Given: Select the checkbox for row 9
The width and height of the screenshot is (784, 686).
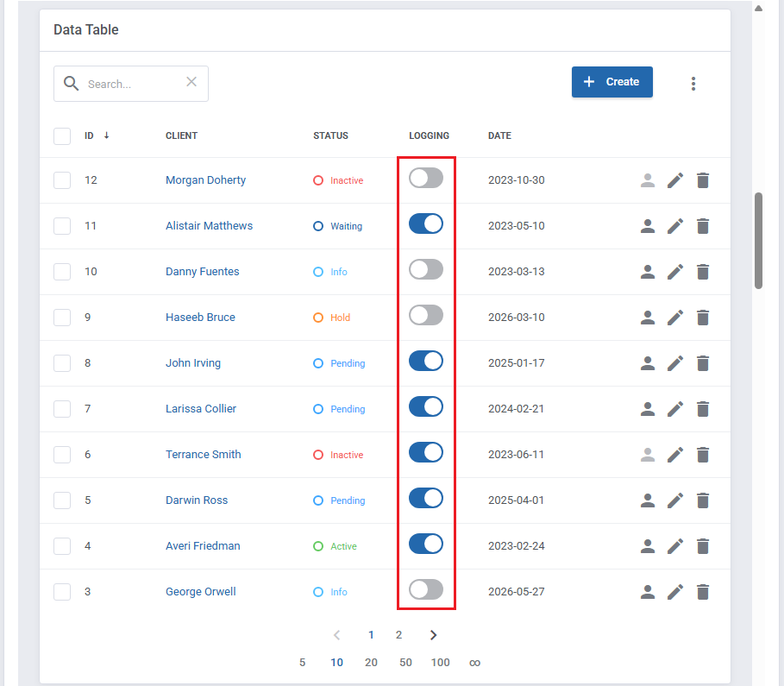Looking at the screenshot, I should [x=62, y=318].
